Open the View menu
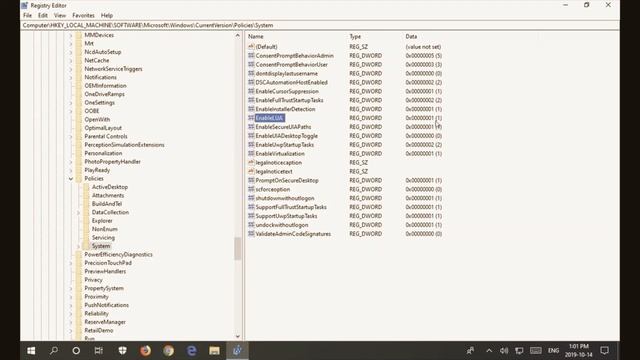Screen dimensions: 640x360 click(60, 16)
